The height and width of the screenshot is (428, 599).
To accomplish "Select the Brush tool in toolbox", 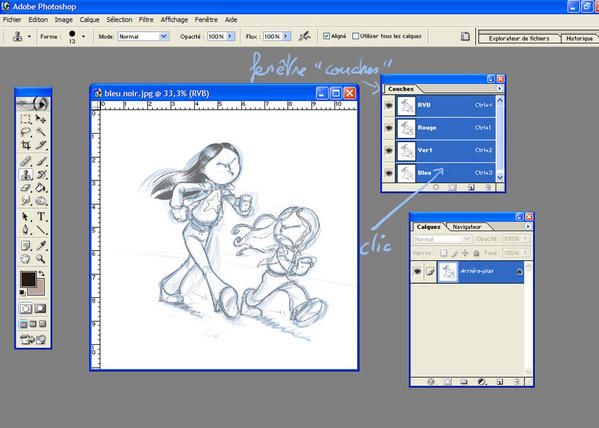I will click(40, 161).
